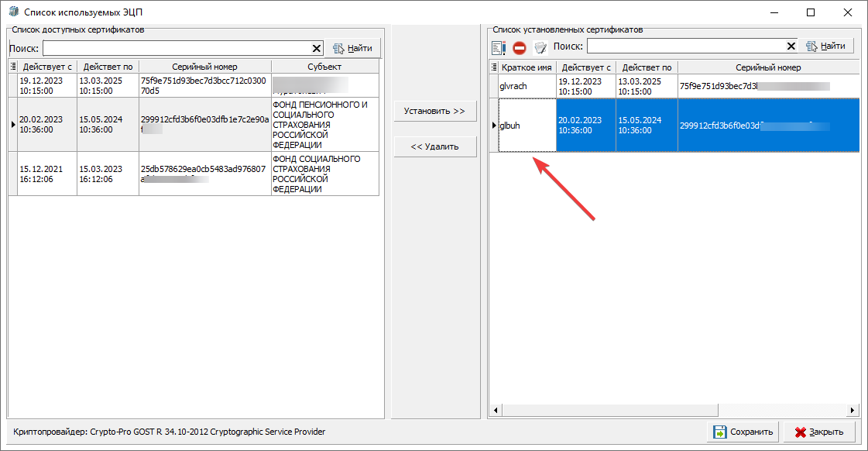Click expiry 15.05.2024 in available list
This screenshot has width=868, height=451.
pos(108,124)
